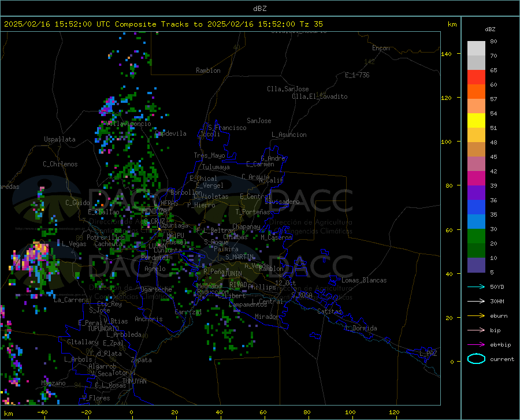Click the Tres_Mayo map label

click(x=209, y=155)
